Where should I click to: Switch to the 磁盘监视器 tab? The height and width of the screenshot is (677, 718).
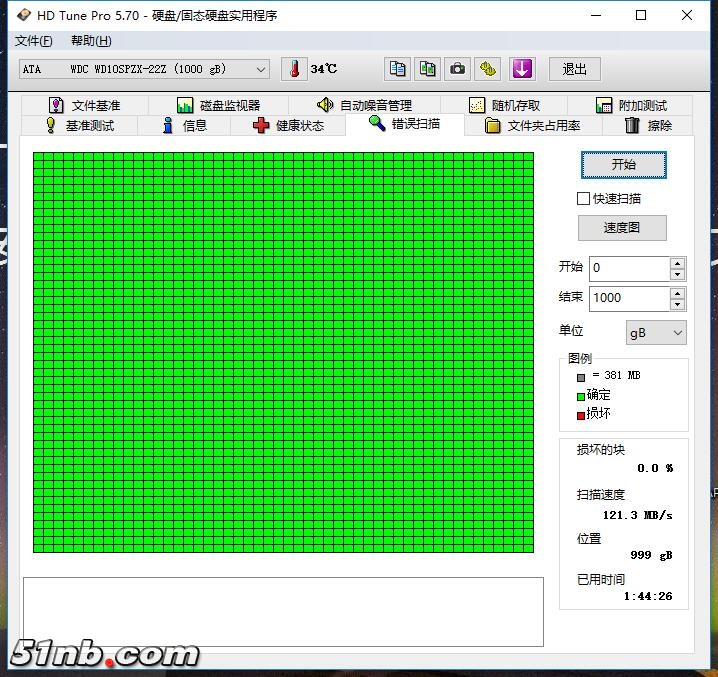click(218, 105)
